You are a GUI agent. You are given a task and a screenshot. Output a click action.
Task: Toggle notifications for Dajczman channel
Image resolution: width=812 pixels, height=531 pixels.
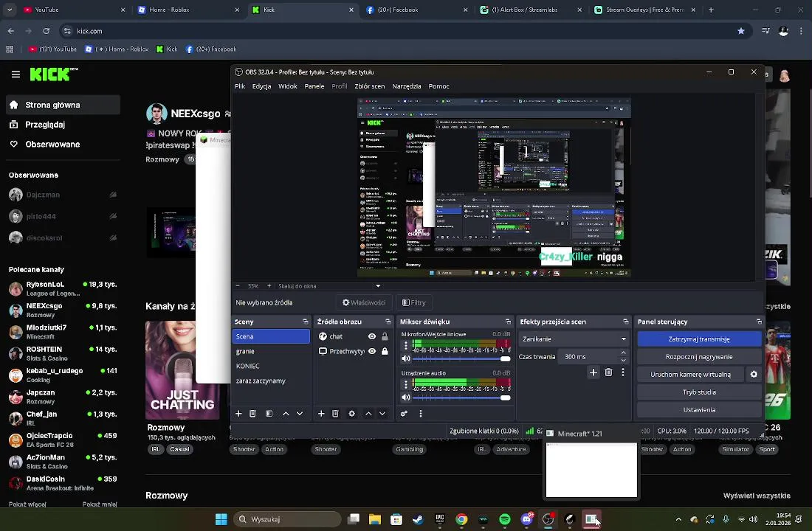click(x=113, y=195)
